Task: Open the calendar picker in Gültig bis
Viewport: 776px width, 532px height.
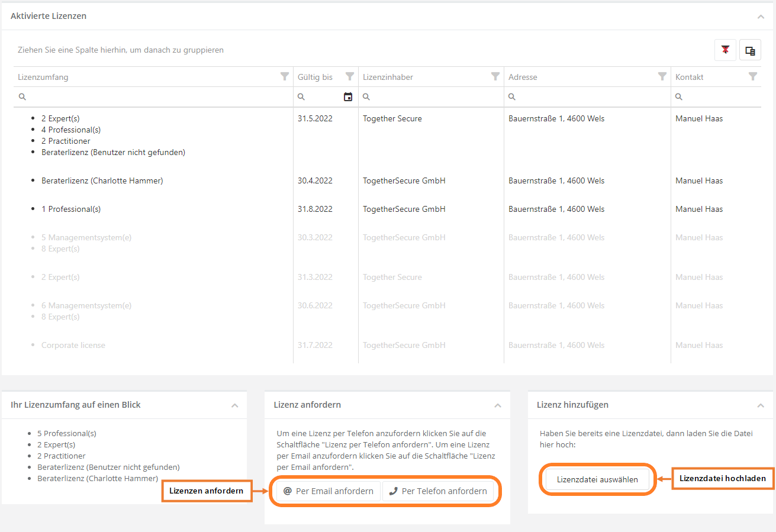Action: 348,97
